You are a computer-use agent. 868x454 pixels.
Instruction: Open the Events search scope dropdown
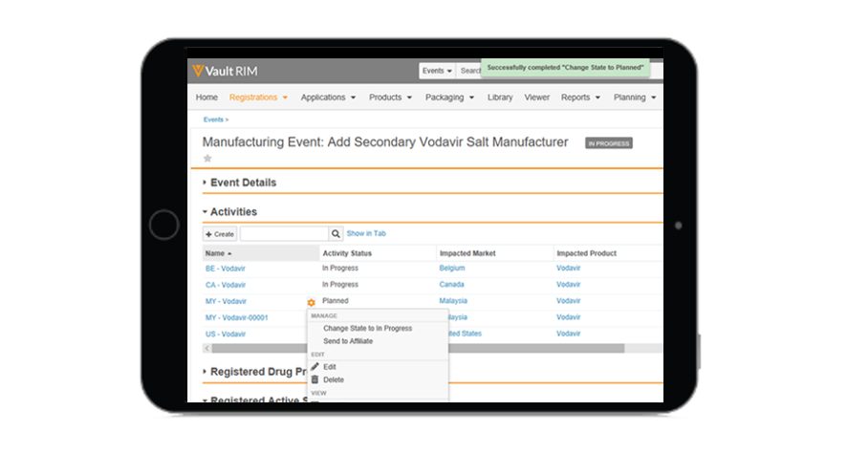click(438, 71)
